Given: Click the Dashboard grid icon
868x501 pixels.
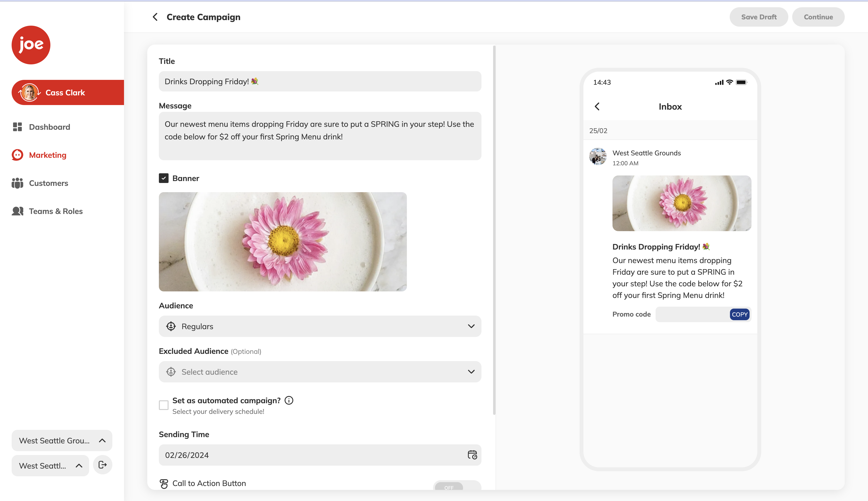Looking at the screenshot, I should (x=17, y=127).
